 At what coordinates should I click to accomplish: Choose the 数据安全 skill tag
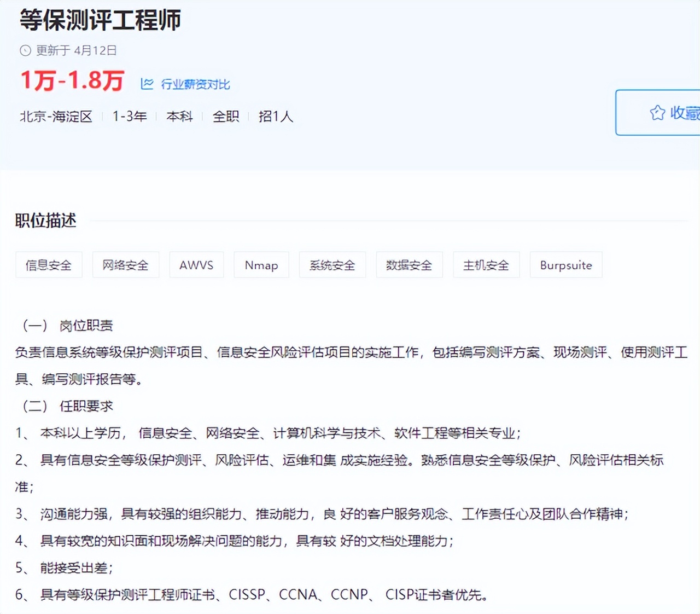pyautogui.click(x=409, y=265)
